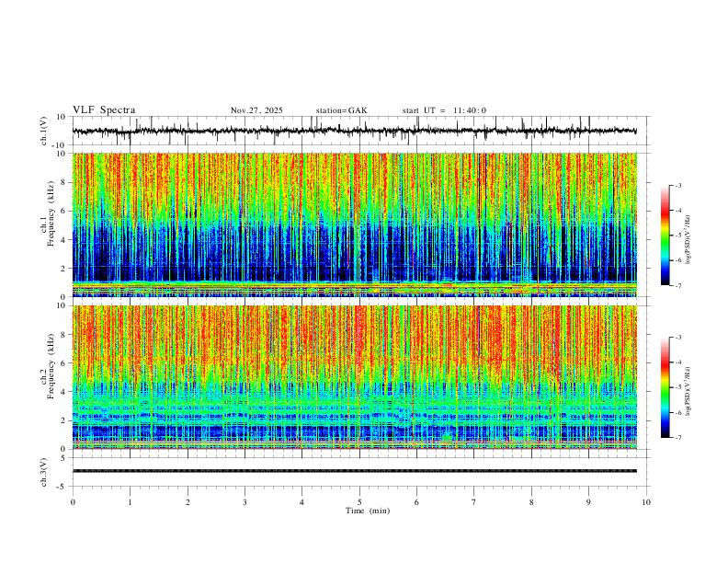728x563 pixels.
Task: Click the time axis label '6'
Action: click(416, 502)
